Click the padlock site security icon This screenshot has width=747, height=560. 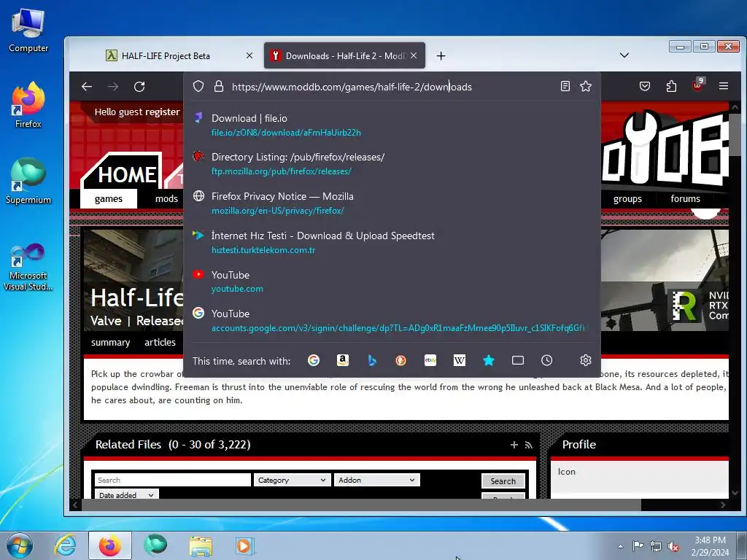[219, 86]
